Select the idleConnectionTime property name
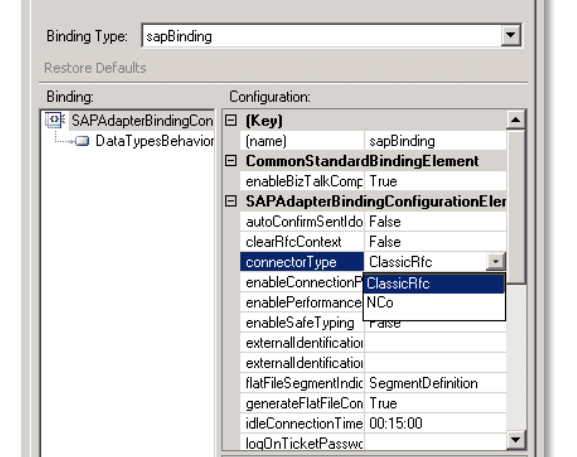Viewport: 577px width, 457px height. pos(302,424)
